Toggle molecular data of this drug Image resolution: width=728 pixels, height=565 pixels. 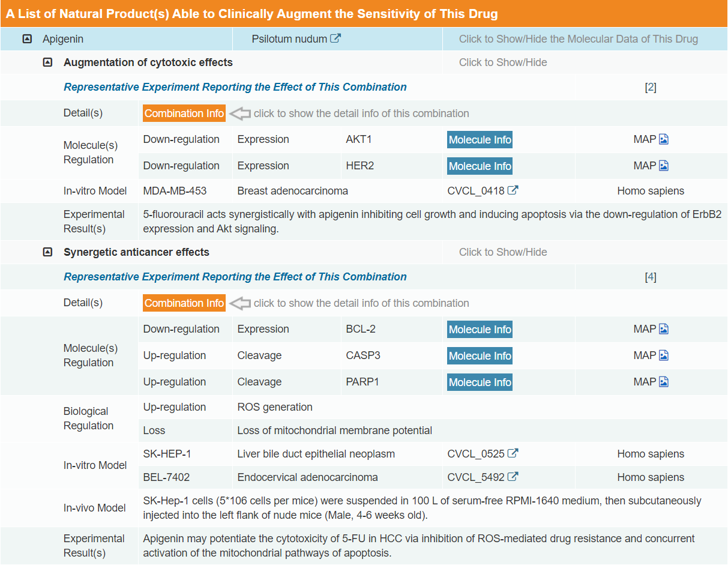578,39
